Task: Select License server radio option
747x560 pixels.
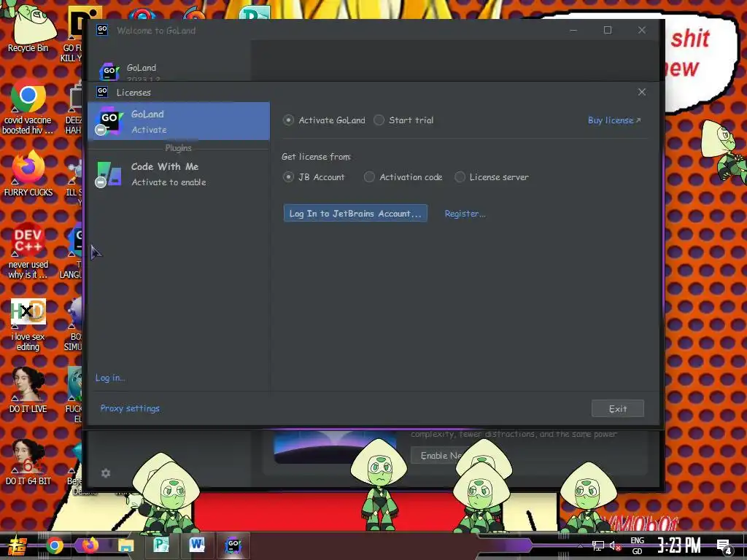Action: pyautogui.click(x=460, y=177)
